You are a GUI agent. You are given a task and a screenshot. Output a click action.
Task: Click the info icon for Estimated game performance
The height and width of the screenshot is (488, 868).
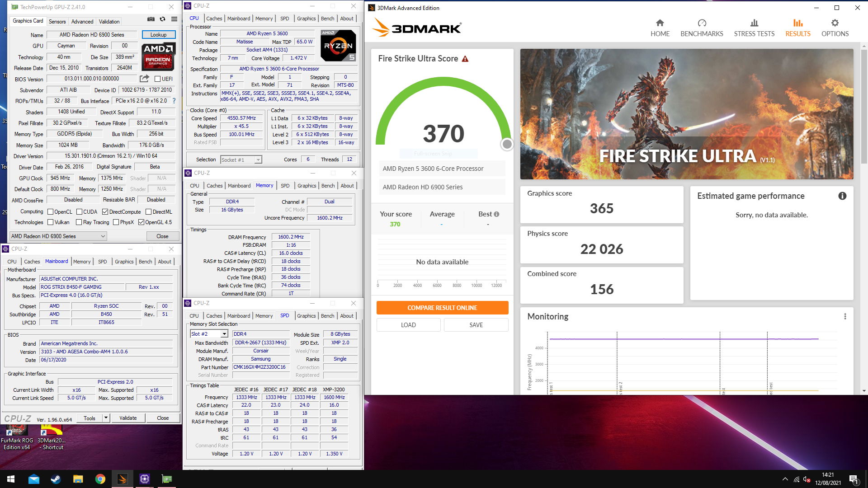(x=842, y=196)
